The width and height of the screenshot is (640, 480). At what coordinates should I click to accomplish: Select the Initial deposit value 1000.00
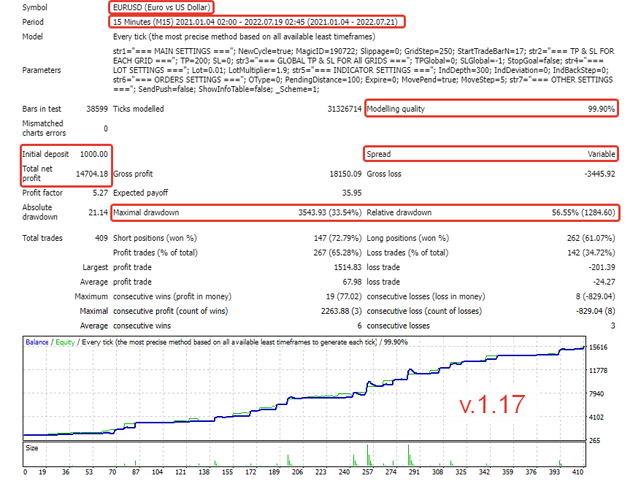(x=94, y=154)
